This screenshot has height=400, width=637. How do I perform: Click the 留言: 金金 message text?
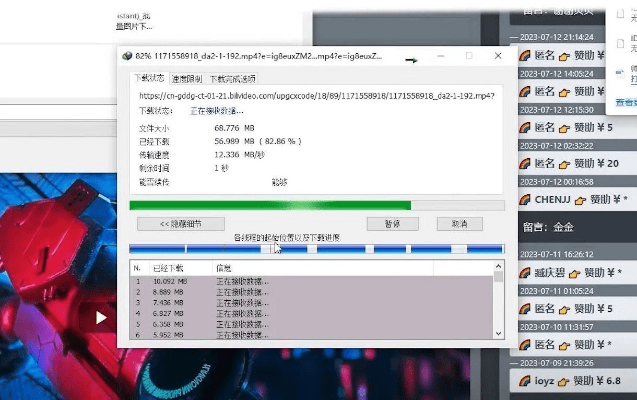pyautogui.click(x=548, y=227)
